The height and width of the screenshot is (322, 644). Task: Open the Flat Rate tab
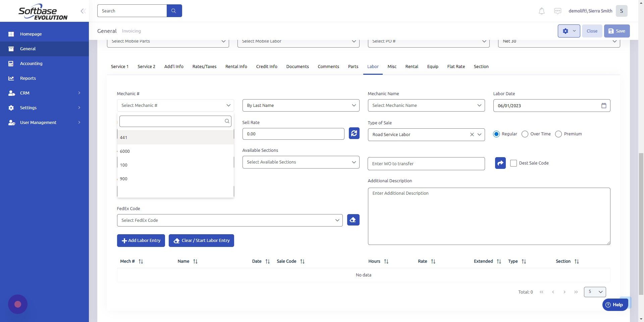click(x=456, y=66)
